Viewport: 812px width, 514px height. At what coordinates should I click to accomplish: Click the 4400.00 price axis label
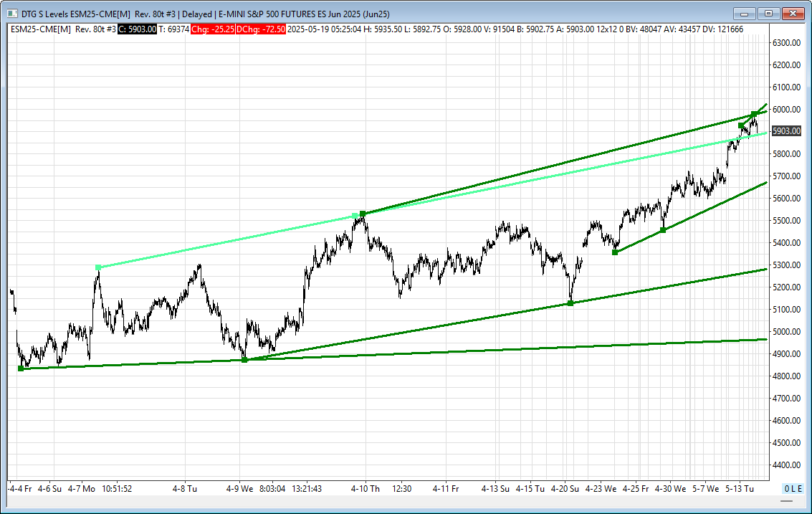pyautogui.click(x=787, y=465)
